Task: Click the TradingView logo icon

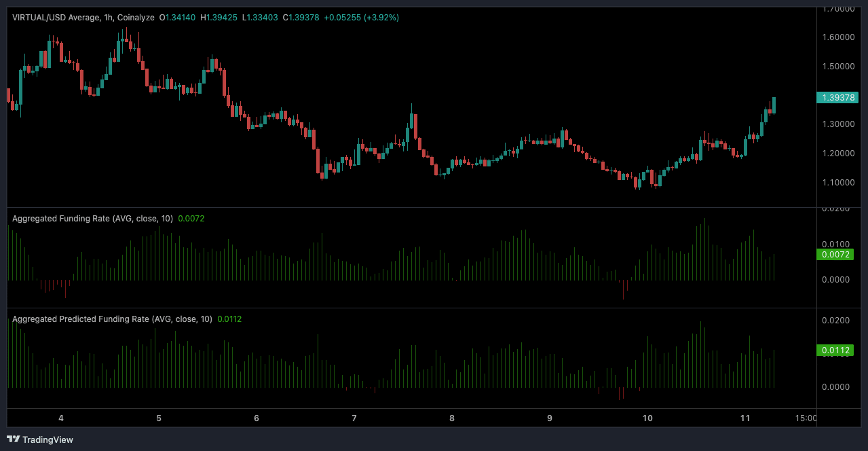Action: 13,439
